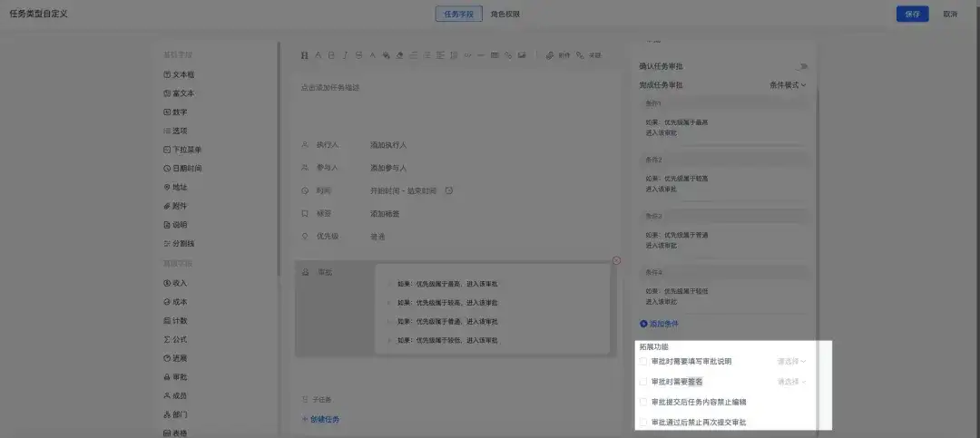Click the 保存 button
Viewport: 980px width, 438px height.
[913, 14]
